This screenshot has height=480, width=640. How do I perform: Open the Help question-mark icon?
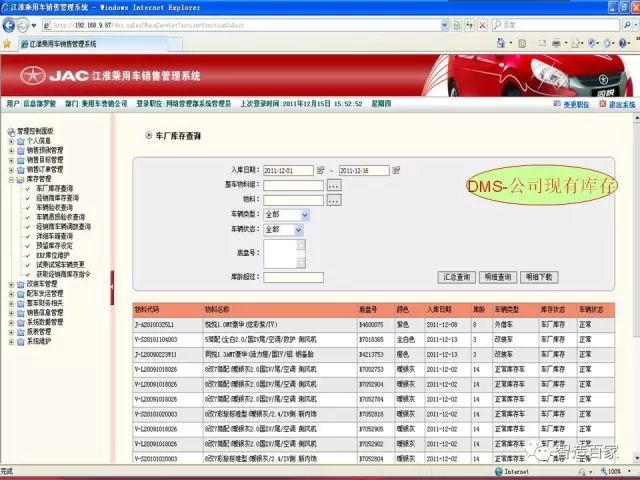(x=623, y=43)
